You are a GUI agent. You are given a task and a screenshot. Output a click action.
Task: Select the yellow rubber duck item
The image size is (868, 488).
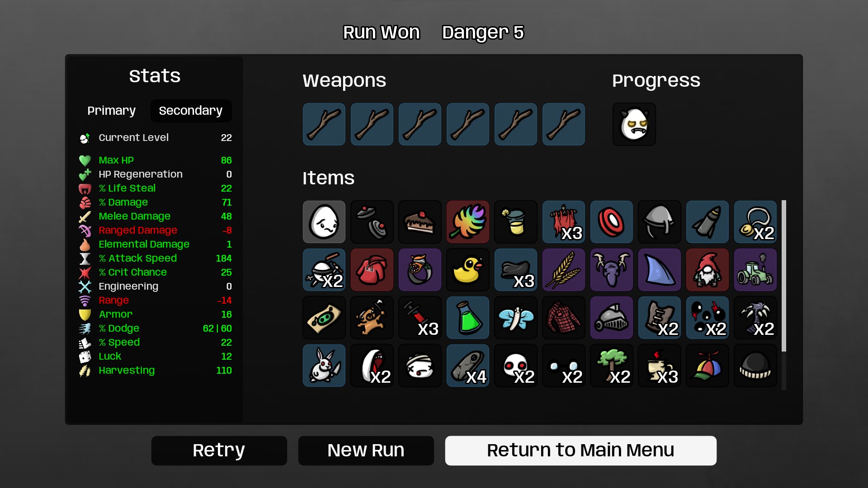pos(467,270)
